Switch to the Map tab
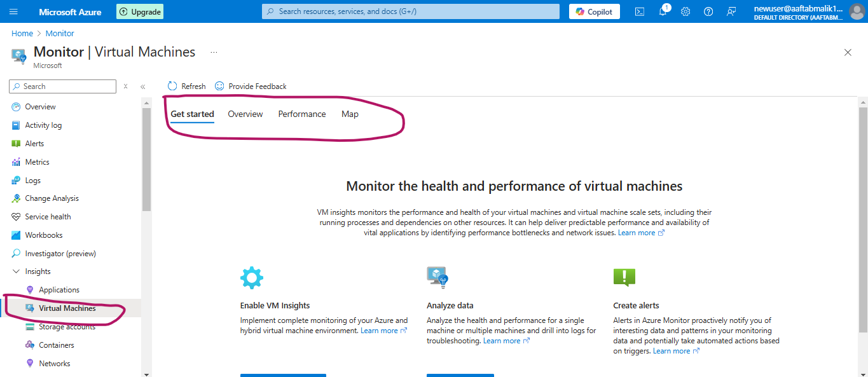The width and height of the screenshot is (868, 377). [x=350, y=114]
